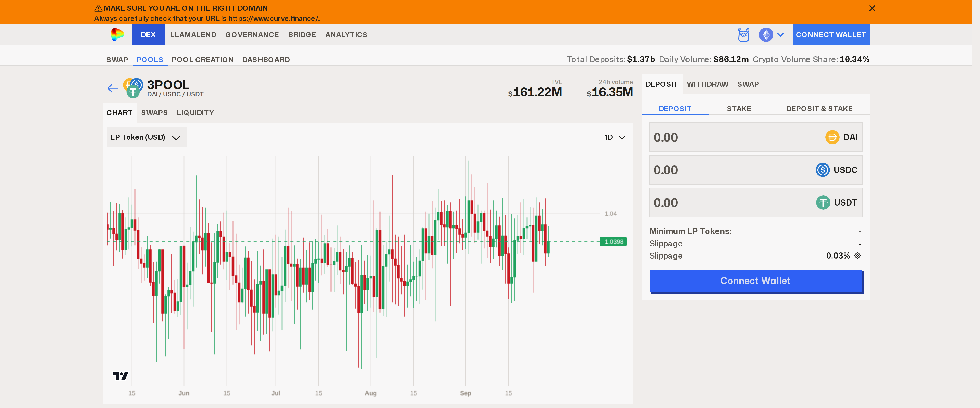Select the STAKE sub-tab
Screen dimensions: 980x408
[x=739, y=109]
